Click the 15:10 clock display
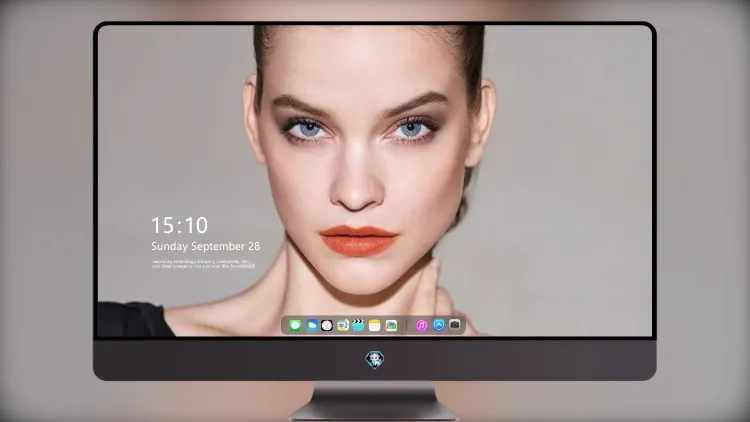750x422 pixels. point(179,225)
